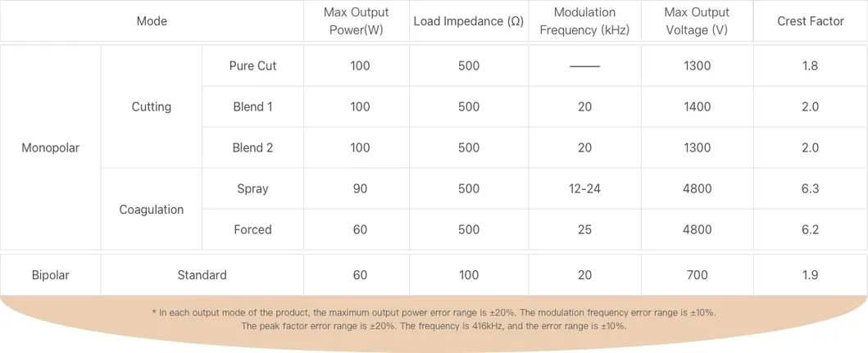Select the Blend 1 mode cell
The height and width of the screenshot is (353, 868).
pos(252,106)
